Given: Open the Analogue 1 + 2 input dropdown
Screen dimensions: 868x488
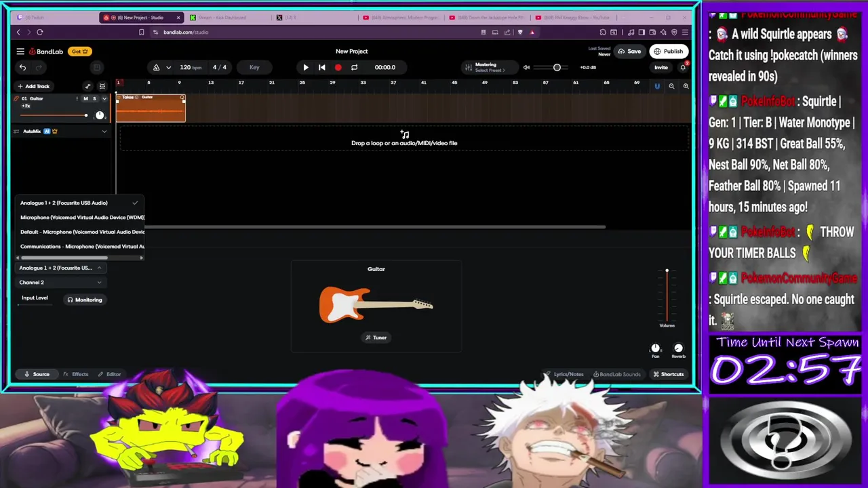Looking at the screenshot, I should coord(60,268).
